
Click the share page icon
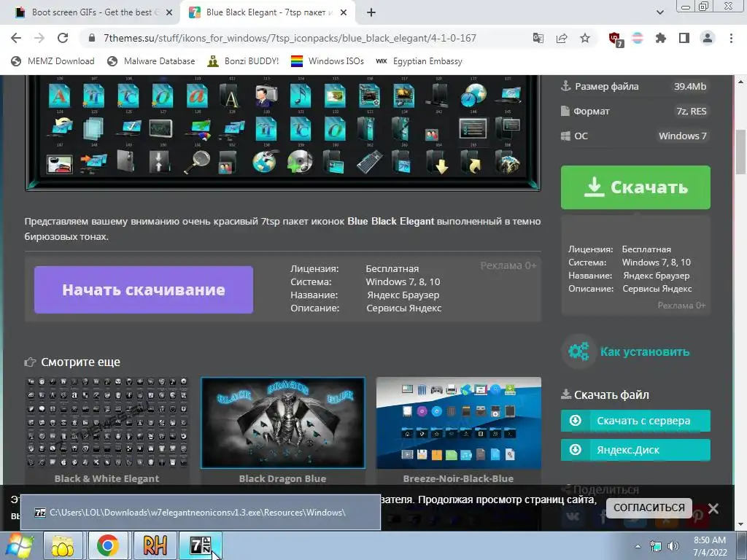point(562,38)
